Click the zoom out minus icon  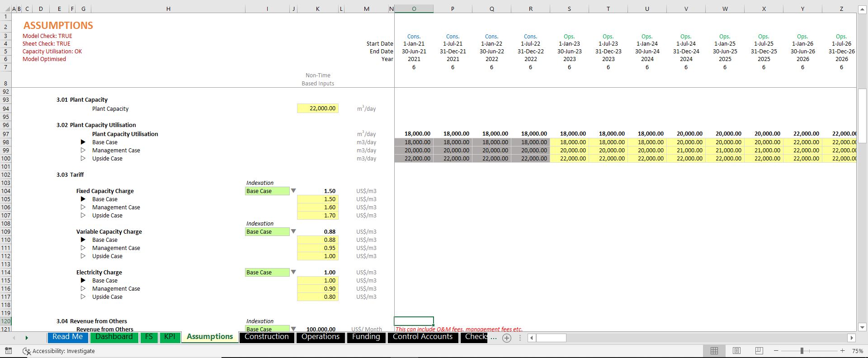(776, 351)
